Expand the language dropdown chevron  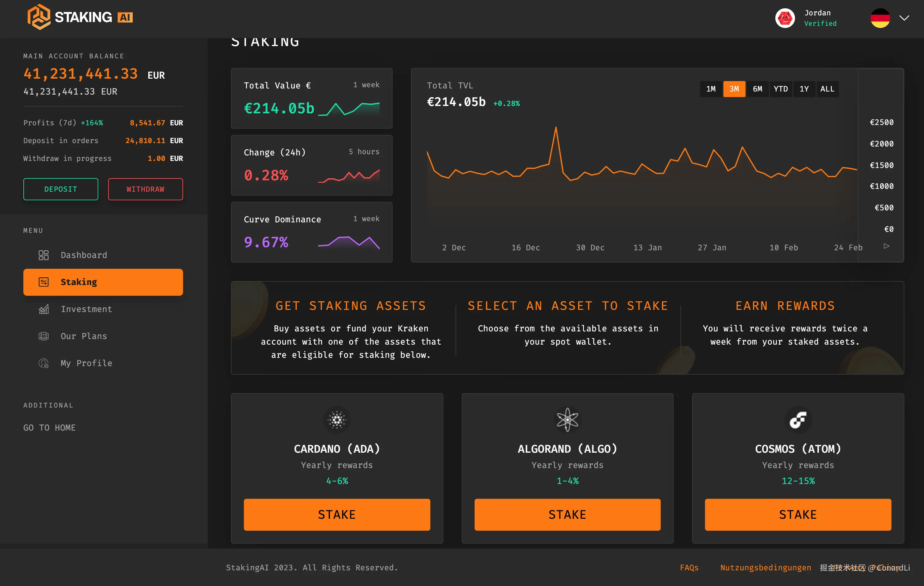click(904, 18)
